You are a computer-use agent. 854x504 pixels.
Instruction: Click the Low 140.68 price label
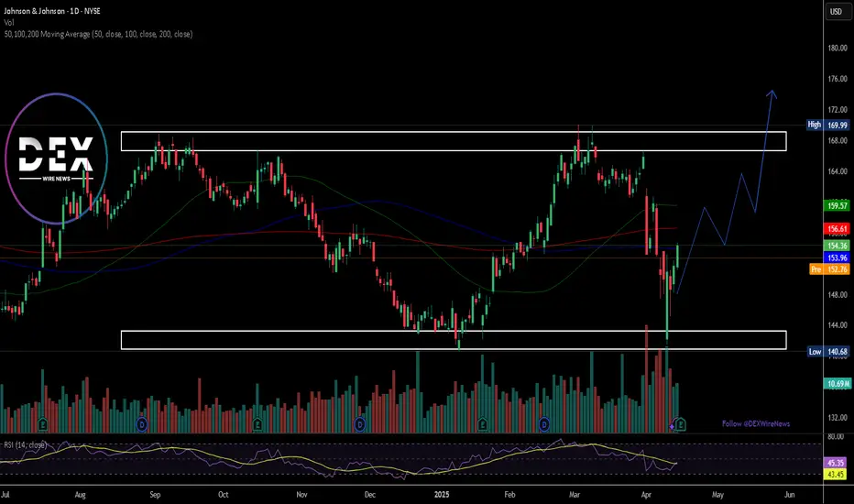point(827,352)
